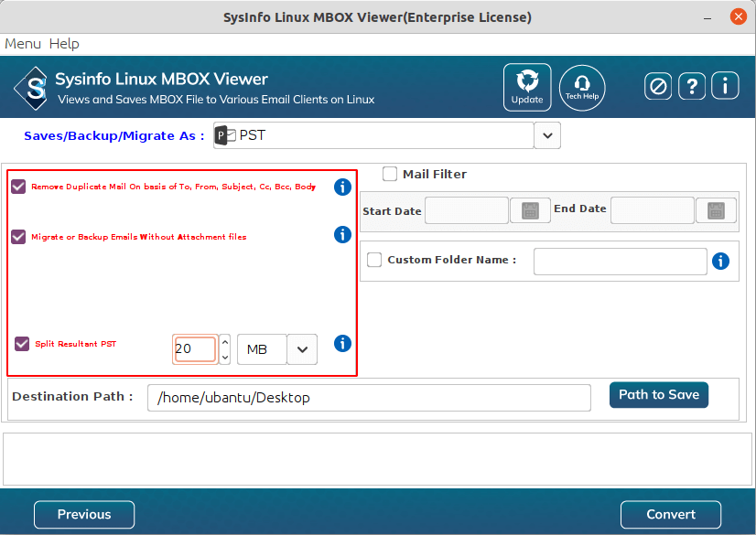Image resolution: width=756 pixels, height=535 pixels.
Task: Go back with Previous button
Action: [x=84, y=514]
